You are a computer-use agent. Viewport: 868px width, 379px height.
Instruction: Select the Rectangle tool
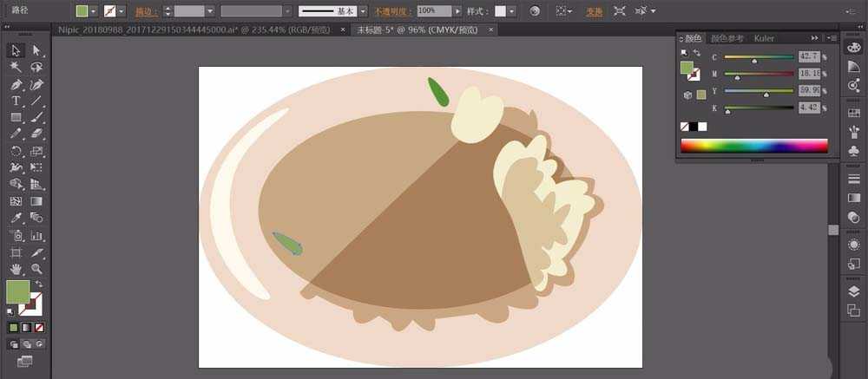16,117
